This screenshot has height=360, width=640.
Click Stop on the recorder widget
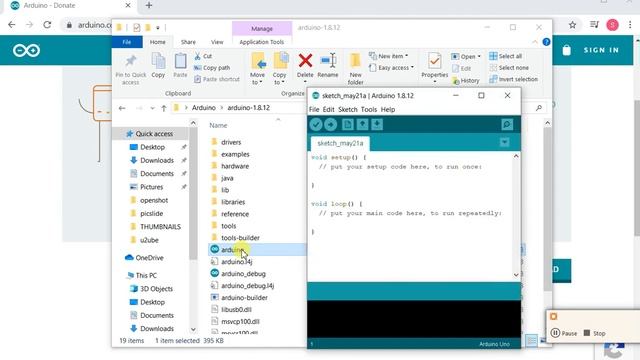coord(595,333)
